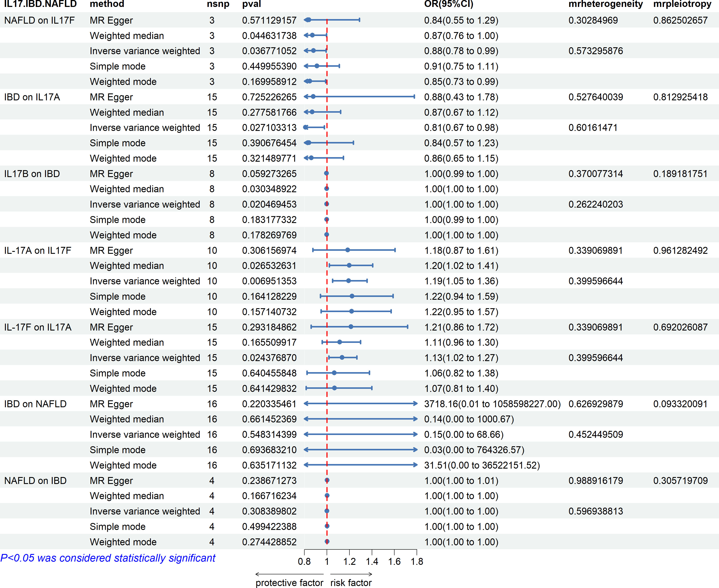The image size is (719, 588).
Task: Click odds ratio 1.21(0.86 to 1.72)
Action: coord(461,327)
